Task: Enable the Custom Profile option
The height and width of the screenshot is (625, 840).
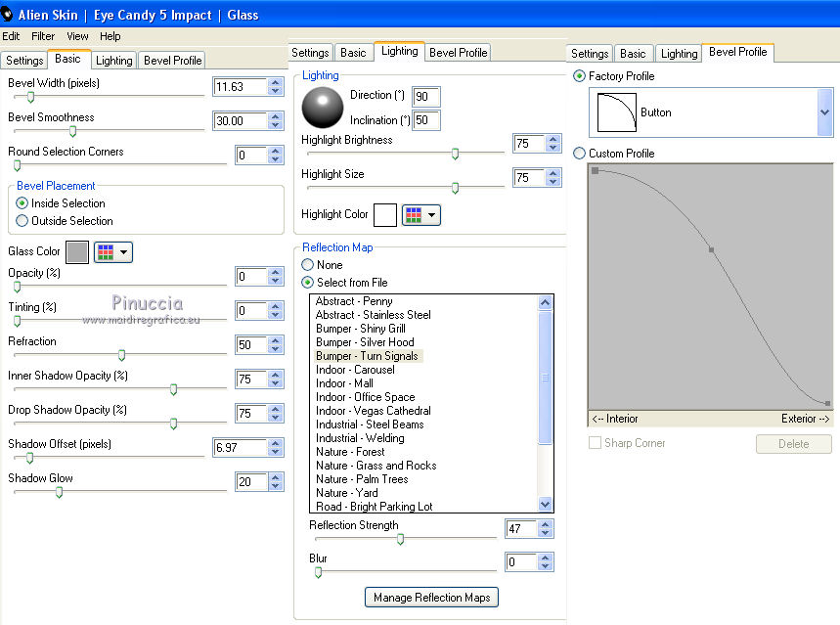Action: tap(580, 154)
